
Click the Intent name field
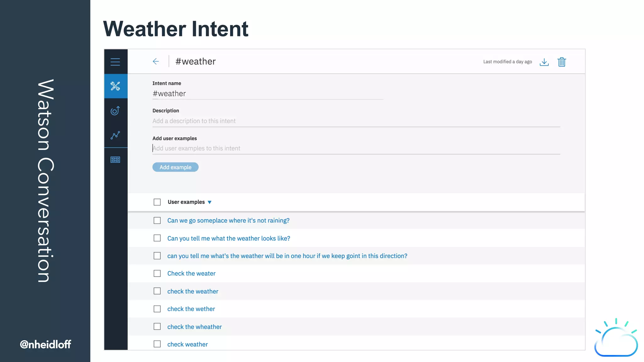pyautogui.click(x=267, y=94)
